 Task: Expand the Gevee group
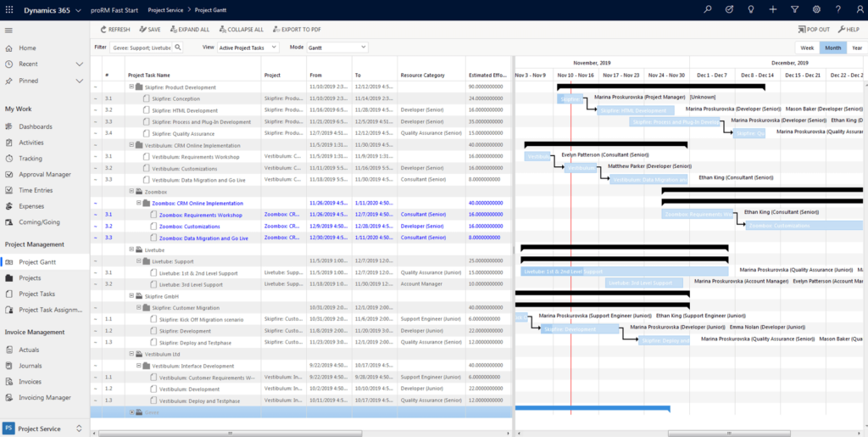131,412
